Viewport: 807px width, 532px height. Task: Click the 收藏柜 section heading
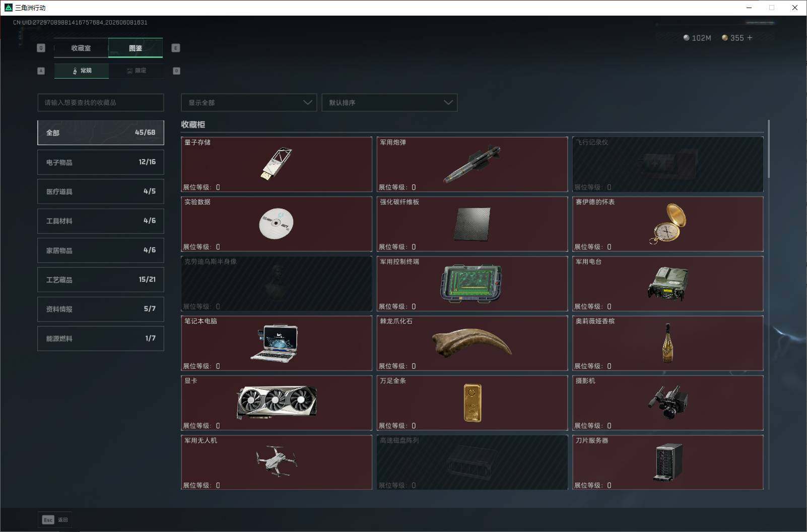[x=193, y=124]
